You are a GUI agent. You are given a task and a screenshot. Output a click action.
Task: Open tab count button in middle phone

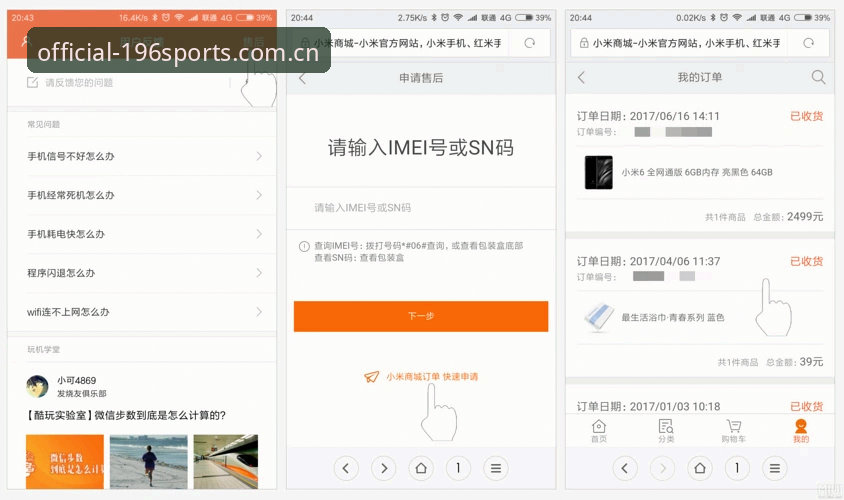click(x=458, y=468)
